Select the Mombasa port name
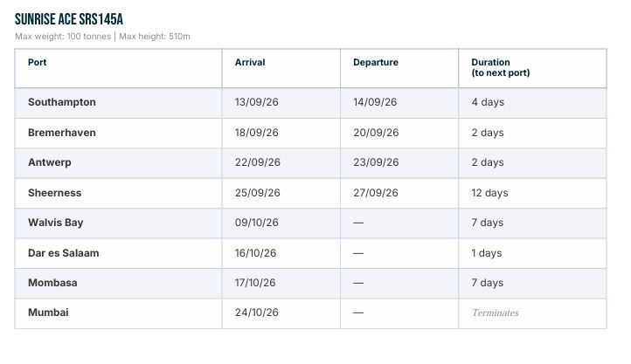631x364 pixels. (52, 283)
